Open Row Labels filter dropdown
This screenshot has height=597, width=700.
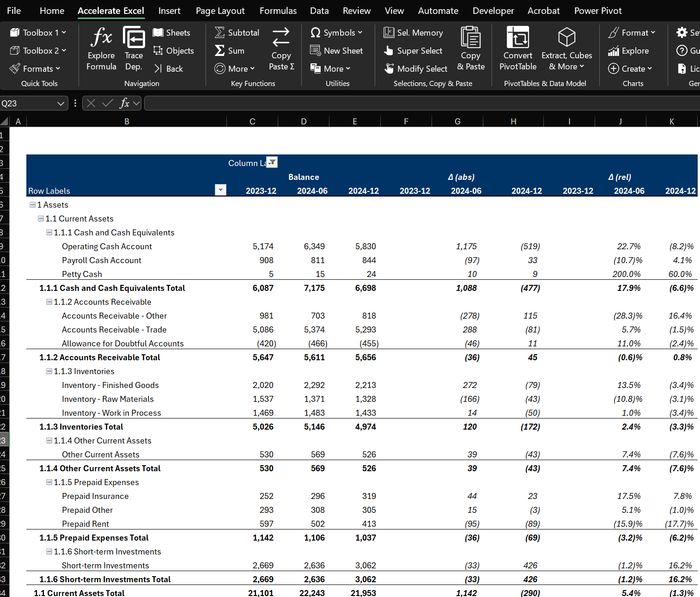pos(220,190)
